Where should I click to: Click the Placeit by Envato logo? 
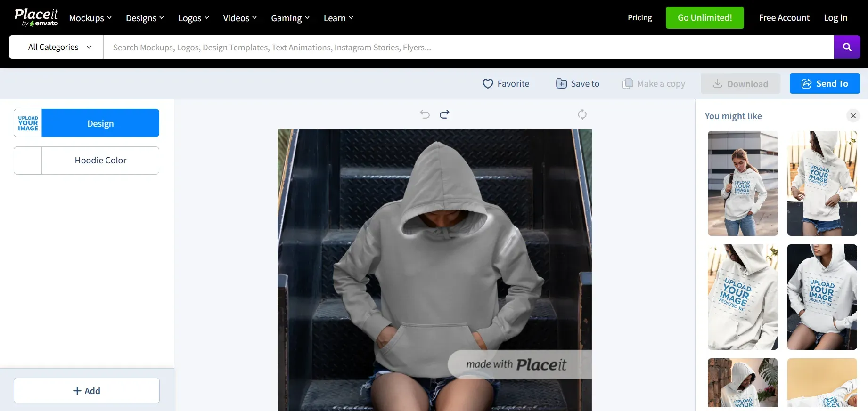click(36, 17)
